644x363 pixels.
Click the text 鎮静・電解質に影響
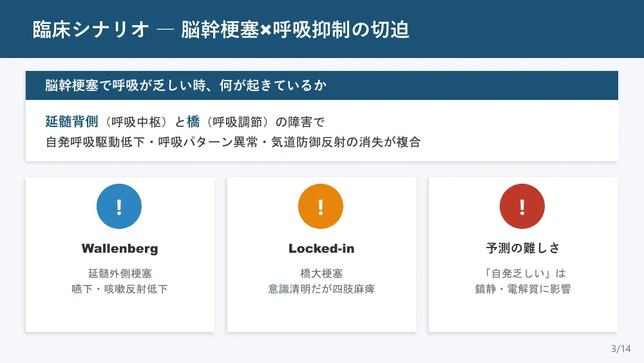pos(523,289)
